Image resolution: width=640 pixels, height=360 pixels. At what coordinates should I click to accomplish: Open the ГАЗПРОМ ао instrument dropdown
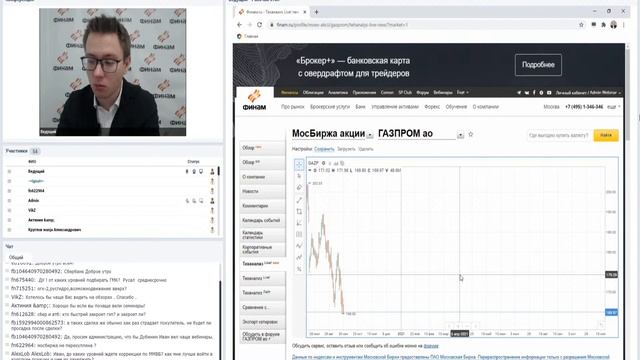[460, 135]
